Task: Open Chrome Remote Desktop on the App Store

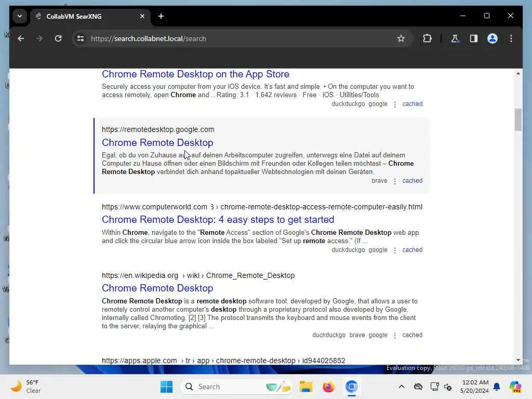Action: pos(195,74)
